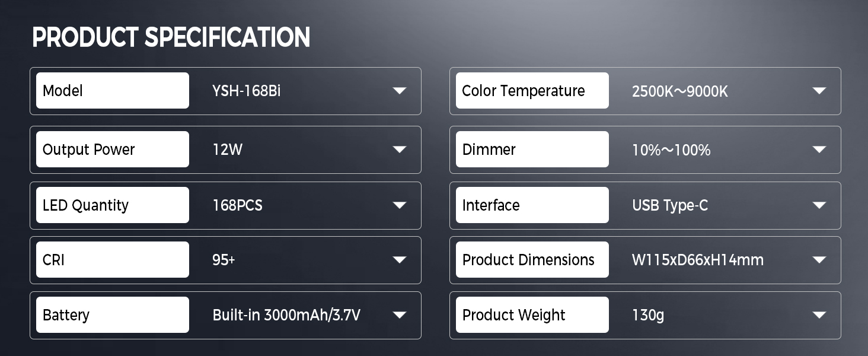Select the W115xD66xH14mm dimensions value
This screenshot has width=868, height=356.
point(697,260)
